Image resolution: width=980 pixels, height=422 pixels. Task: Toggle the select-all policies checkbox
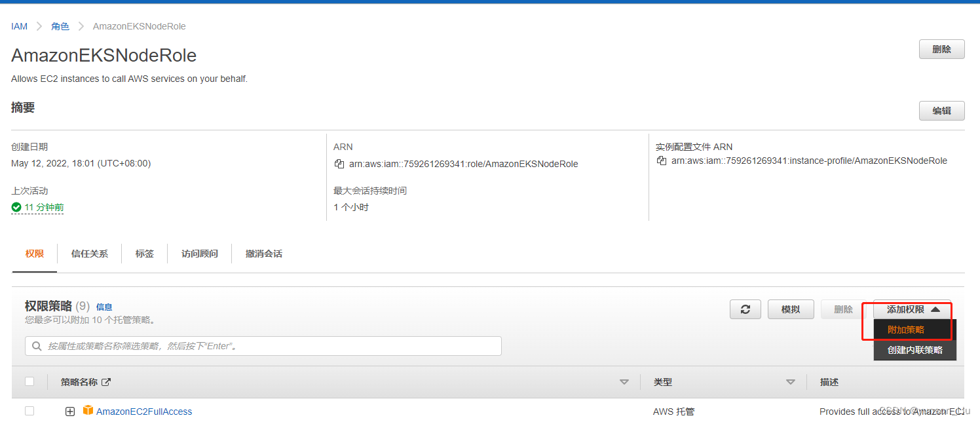tap(29, 381)
